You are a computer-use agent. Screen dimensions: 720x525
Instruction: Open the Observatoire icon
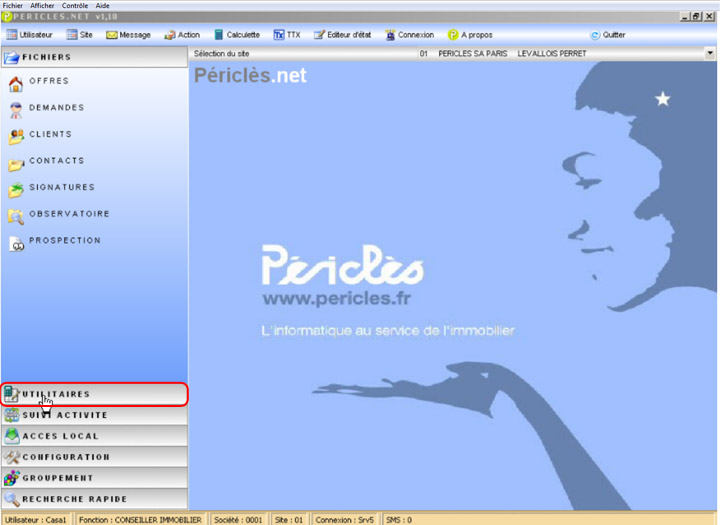(16, 215)
